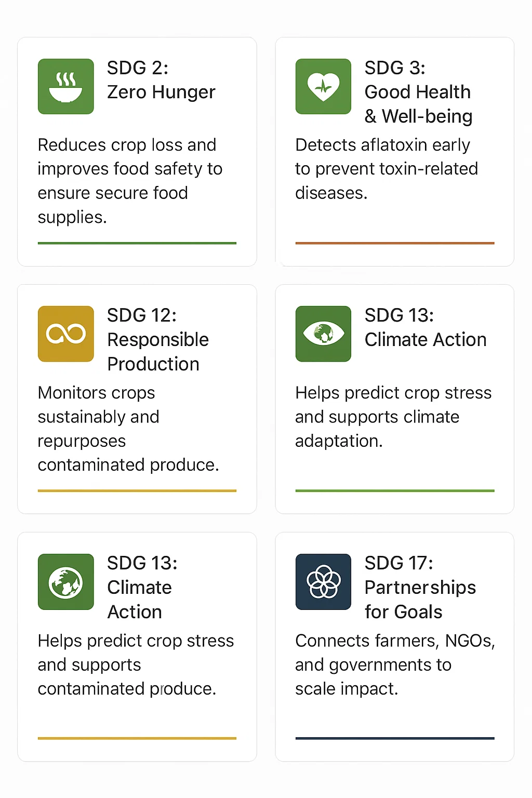Select the 'Connects farmers, NGOs' description
Viewport: 532px width, 798px height.
pyautogui.click(x=395, y=664)
